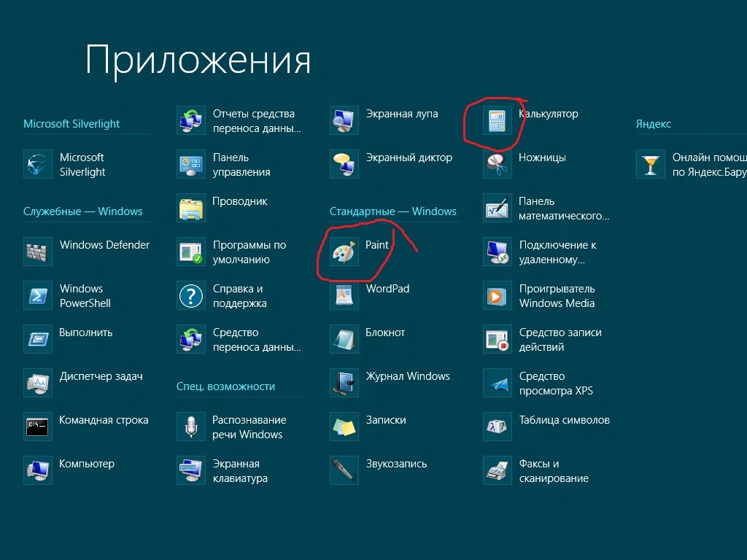
Task: Open the Таблица символов character map icon
Action: point(498,427)
